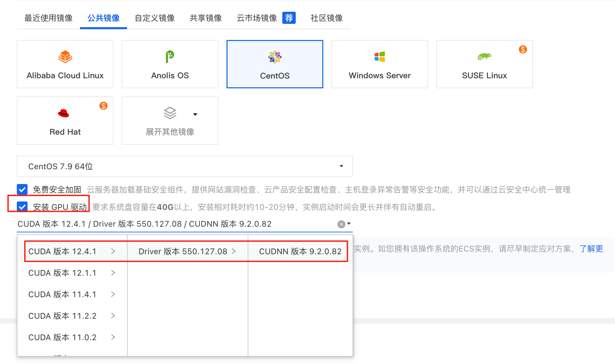Clear the selected CUDA driver version

coord(341,224)
